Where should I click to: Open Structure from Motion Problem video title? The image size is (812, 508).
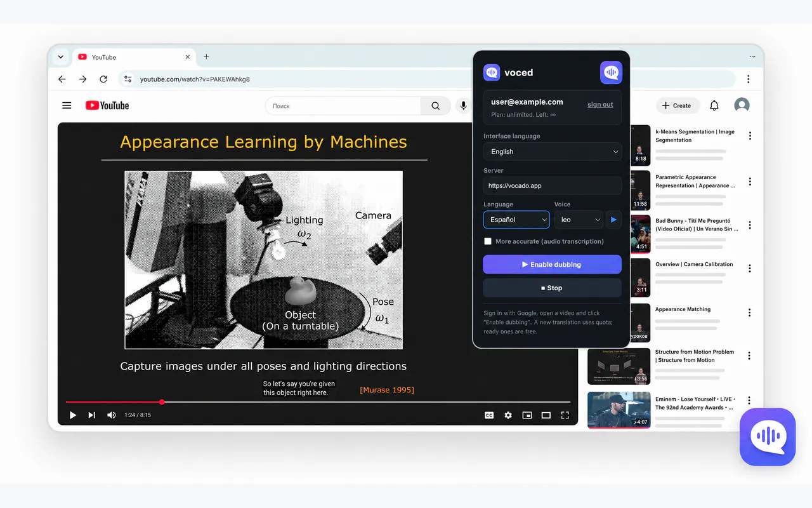(x=695, y=356)
